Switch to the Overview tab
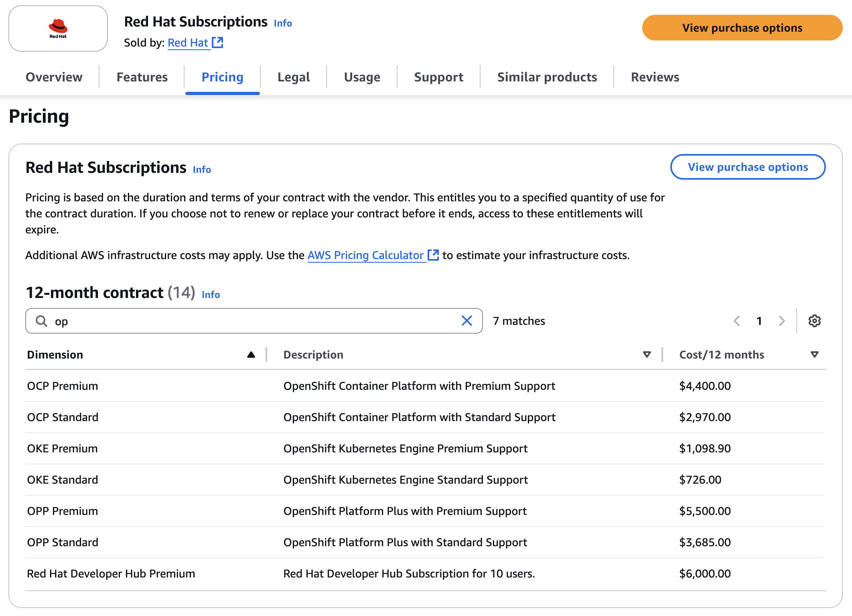Image resolution: width=852 pixels, height=616 pixels. (54, 77)
